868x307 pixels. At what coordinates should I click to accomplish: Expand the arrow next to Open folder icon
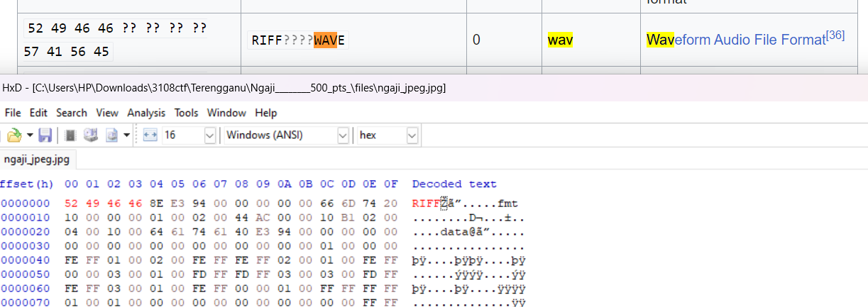click(x=30, y=135)
